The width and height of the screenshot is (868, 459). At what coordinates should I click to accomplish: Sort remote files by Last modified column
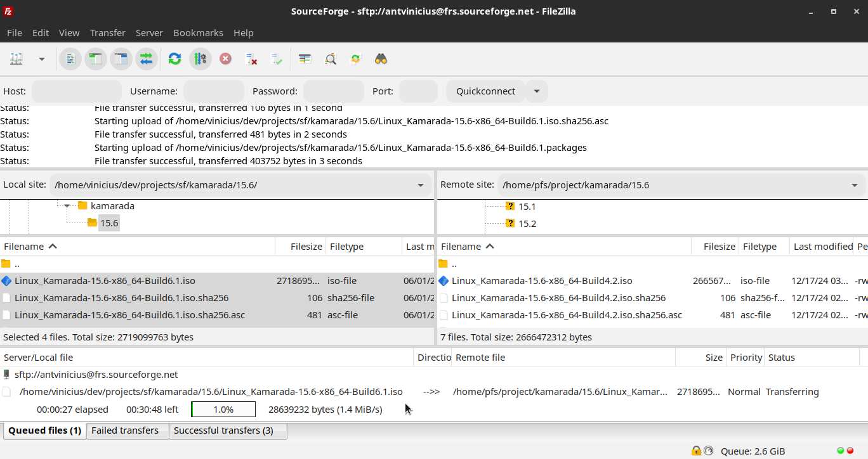click(822, 247)
